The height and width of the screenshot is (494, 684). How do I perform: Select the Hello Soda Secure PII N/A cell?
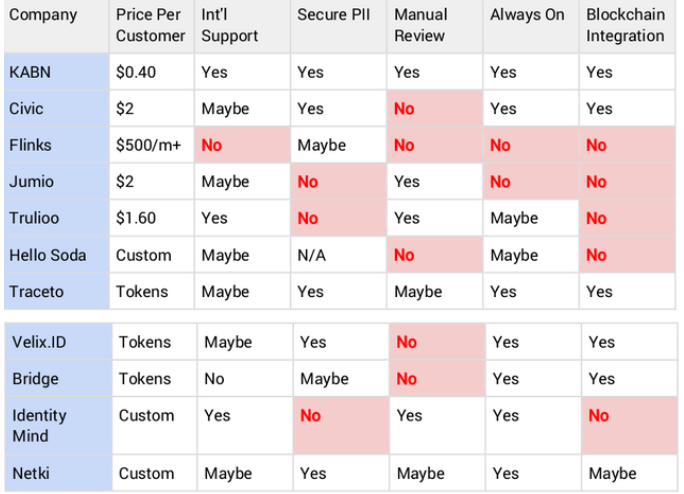(x=339, y=255)
